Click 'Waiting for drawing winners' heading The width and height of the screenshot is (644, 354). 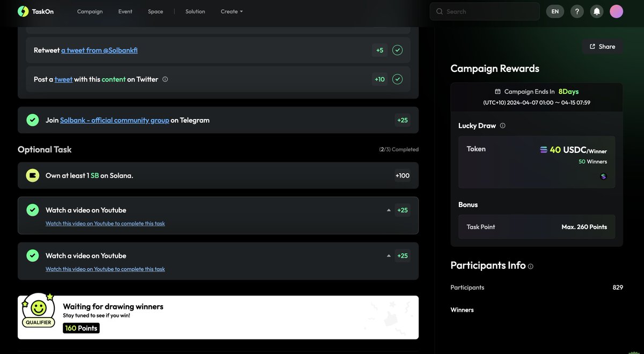click(x=113, y=307)
